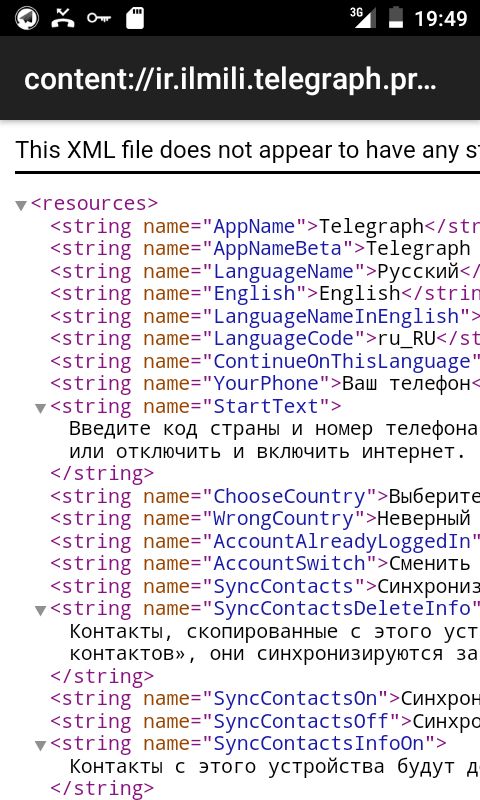Collapse the StartText string node
Screen dimensions: 480x800
[40, 408]
